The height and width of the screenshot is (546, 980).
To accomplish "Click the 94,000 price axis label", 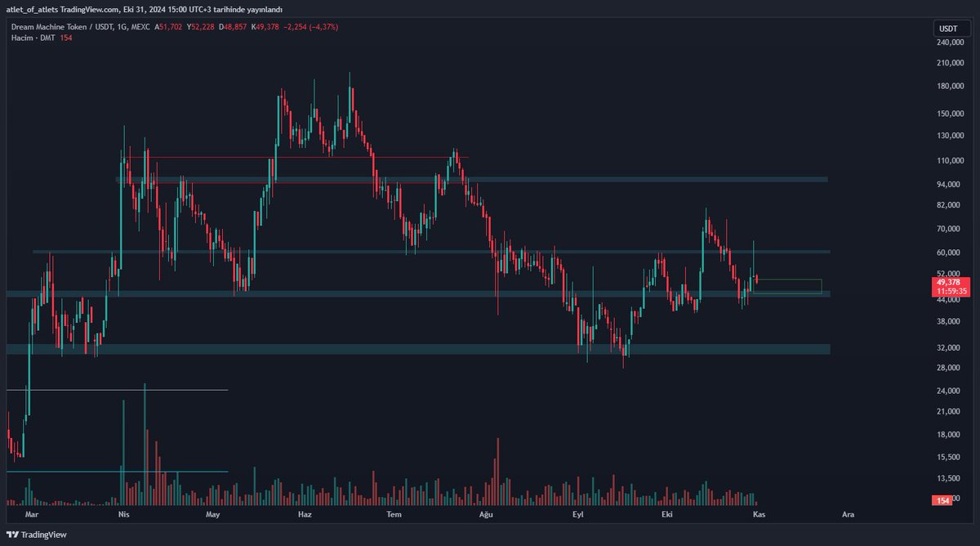I will pyautogui.click(x=949, y=185).
